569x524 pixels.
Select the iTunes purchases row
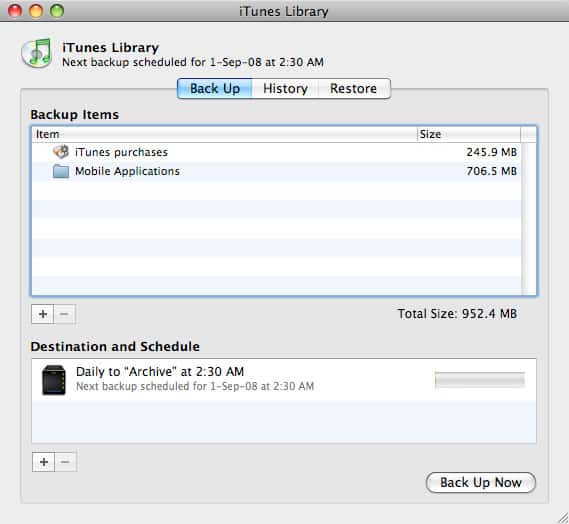[x=277, y=152]
